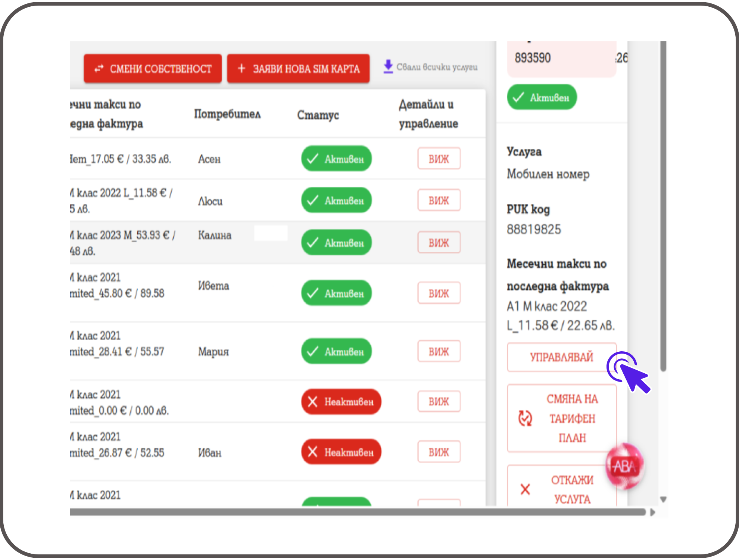Click the refresh icon beside СМЯНА НА ТАРИФЕН ПЛАН

(525, 418)
